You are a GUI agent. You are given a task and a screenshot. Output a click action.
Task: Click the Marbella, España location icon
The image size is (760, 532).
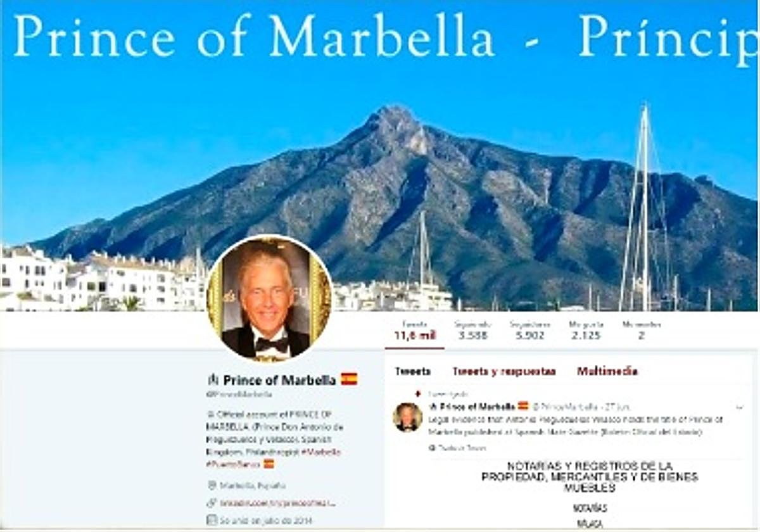(212, 486)
